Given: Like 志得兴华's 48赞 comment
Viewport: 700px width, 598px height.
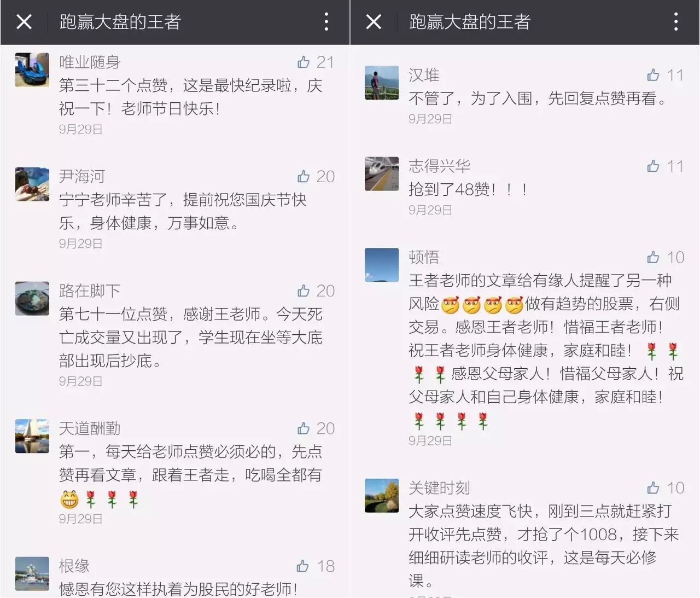Looking at the screenshot, I should pos(653,166).
